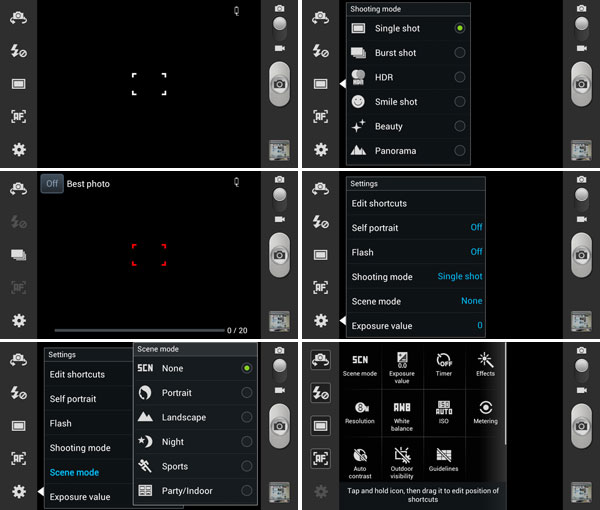Tap the Outdoor visibility shortcut icon
The image size is (600, 510).
pyautogui.click(x=401, y=458)
